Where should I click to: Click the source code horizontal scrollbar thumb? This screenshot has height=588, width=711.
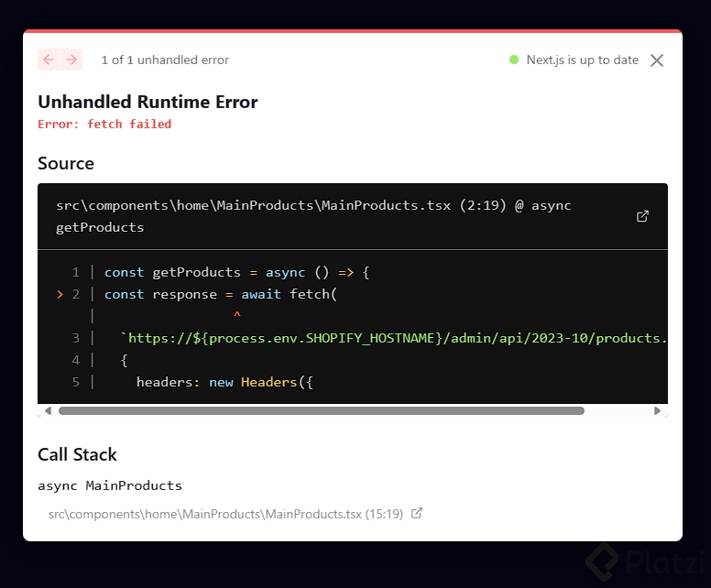pos(322,410)
